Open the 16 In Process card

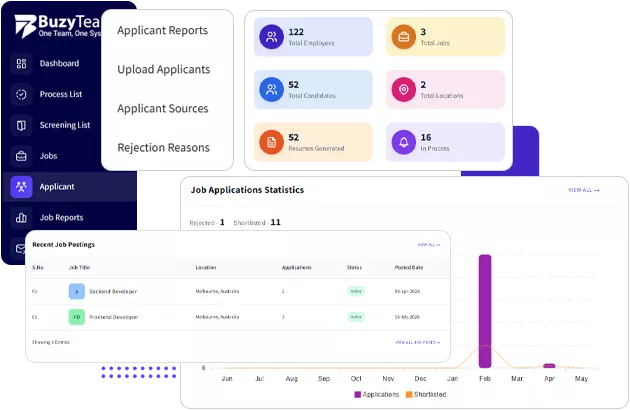445,142
